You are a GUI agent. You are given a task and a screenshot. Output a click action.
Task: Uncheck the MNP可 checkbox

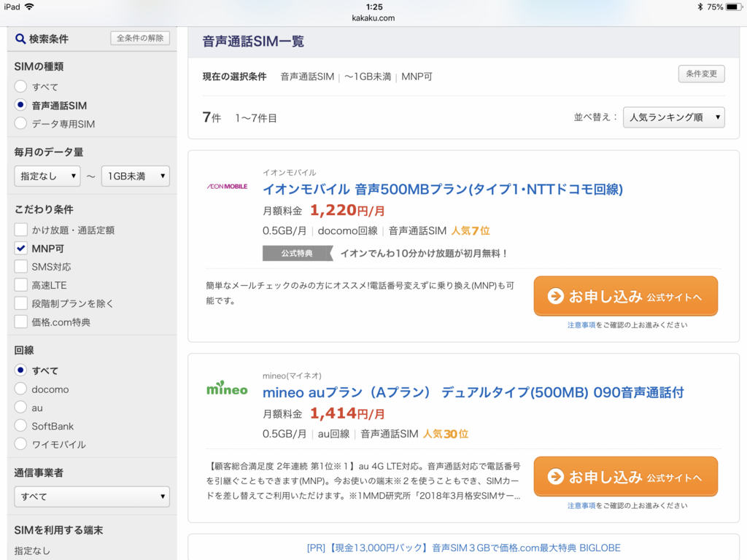click(x=20, y=248)
